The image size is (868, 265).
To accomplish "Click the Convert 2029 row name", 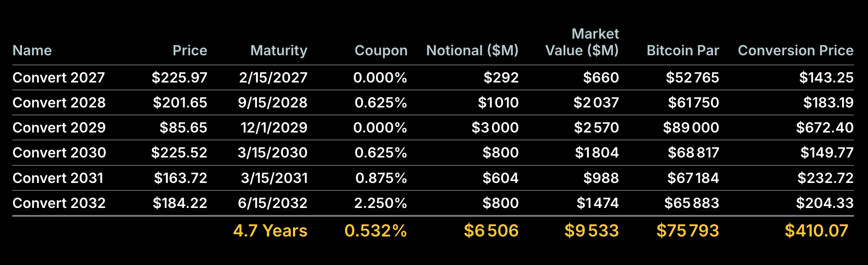I will coord(59,128).
